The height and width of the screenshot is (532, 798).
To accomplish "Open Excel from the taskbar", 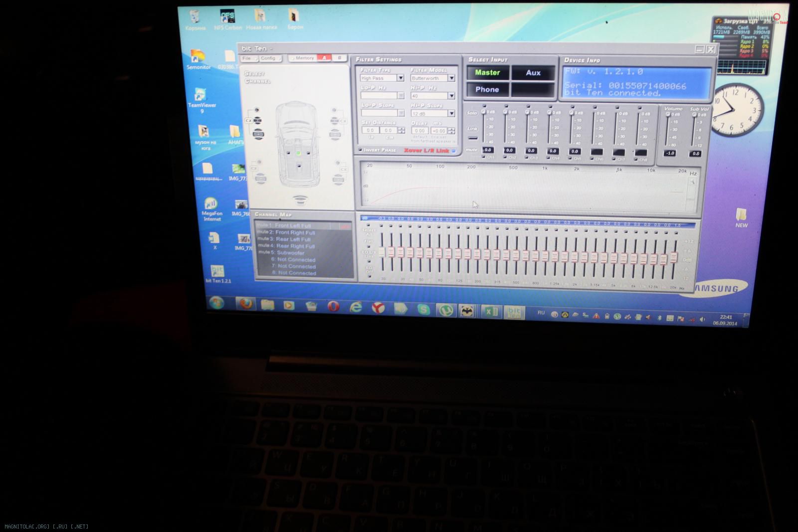I will (x=491, y=312).
